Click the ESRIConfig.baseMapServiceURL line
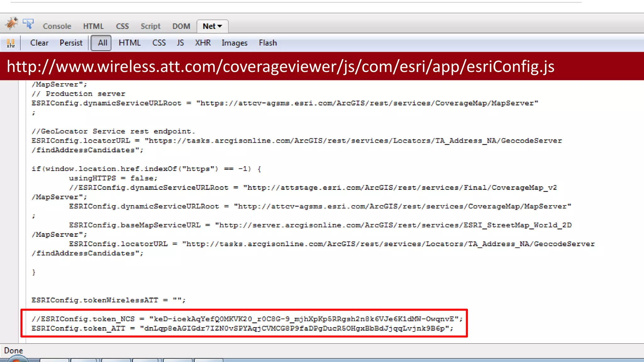 (x=320, y=225)
